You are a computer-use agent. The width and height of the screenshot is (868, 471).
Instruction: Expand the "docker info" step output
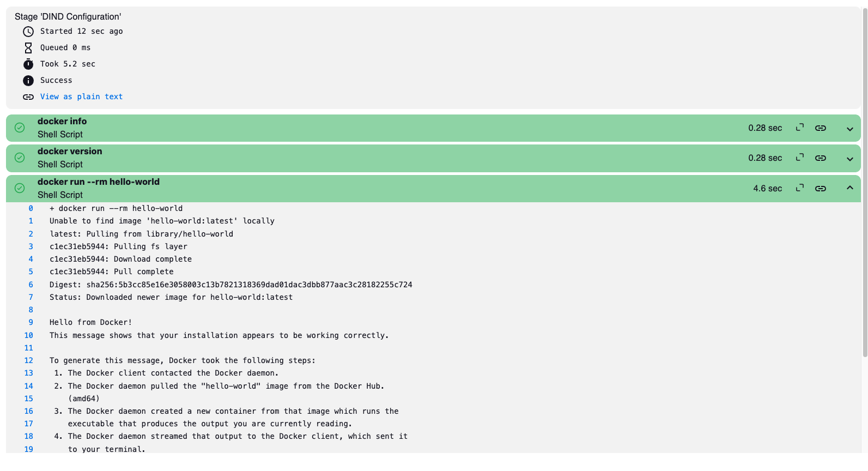click(x=849, y=129)
